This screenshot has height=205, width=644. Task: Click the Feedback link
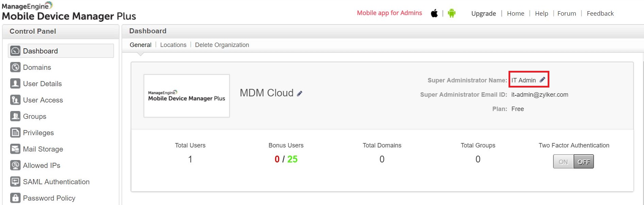click(600, 14)
